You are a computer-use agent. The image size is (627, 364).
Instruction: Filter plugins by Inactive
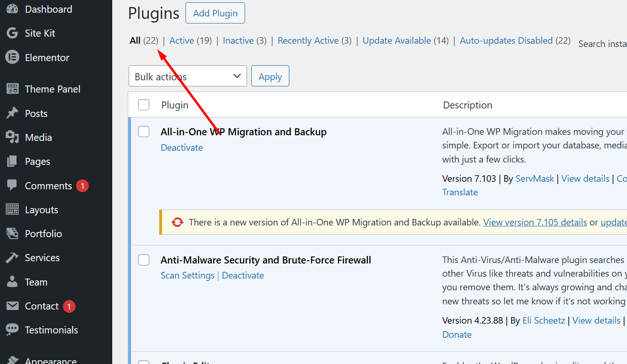coord(245,40)
